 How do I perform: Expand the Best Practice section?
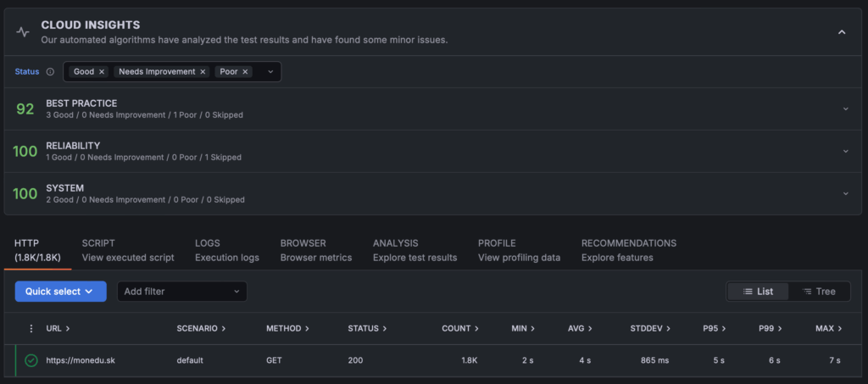point(845,109)
